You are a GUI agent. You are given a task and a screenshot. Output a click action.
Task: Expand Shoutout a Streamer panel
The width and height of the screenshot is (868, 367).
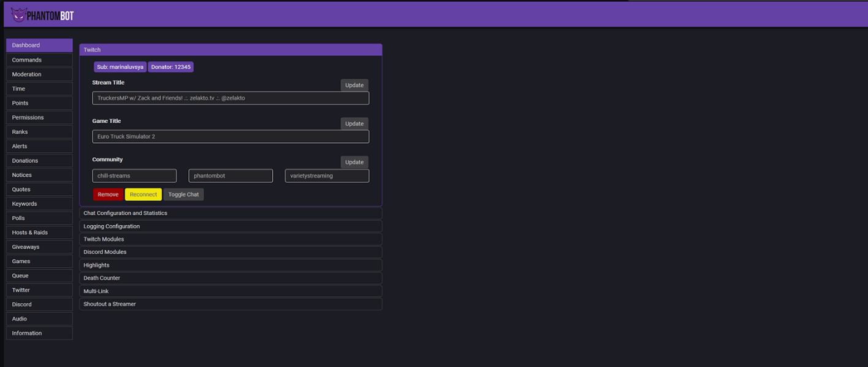coord(230,304)
